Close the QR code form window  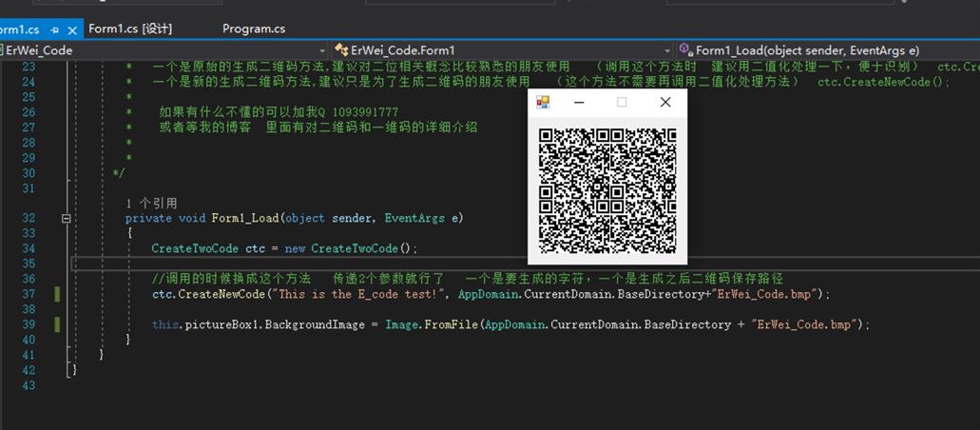point(665,102)
